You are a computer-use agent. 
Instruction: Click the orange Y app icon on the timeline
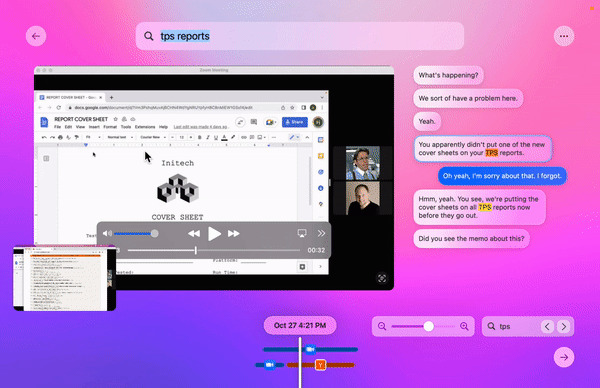click(320, 365)
